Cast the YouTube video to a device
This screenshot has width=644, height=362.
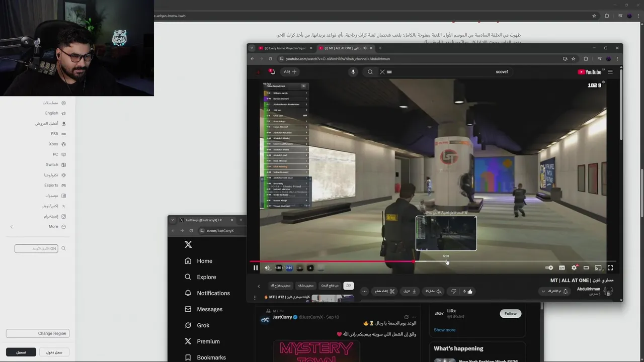click(598, 268)
